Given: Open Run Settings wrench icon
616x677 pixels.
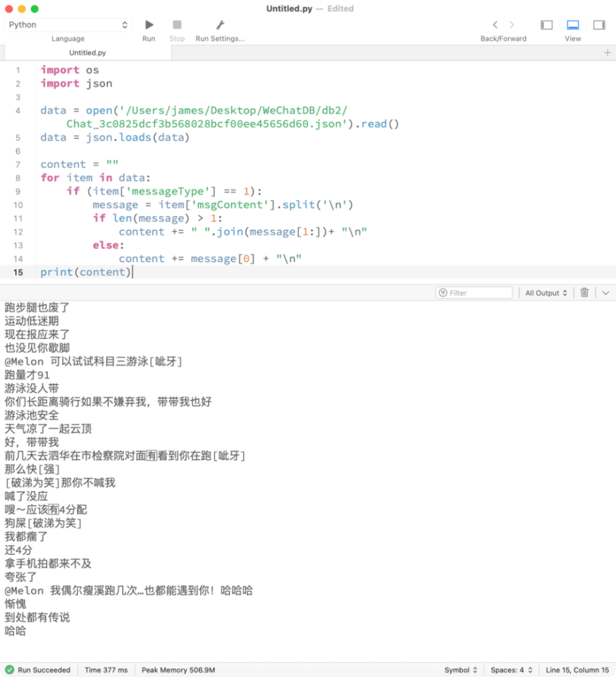Looking at the screenshot, I should coord(220,25).
